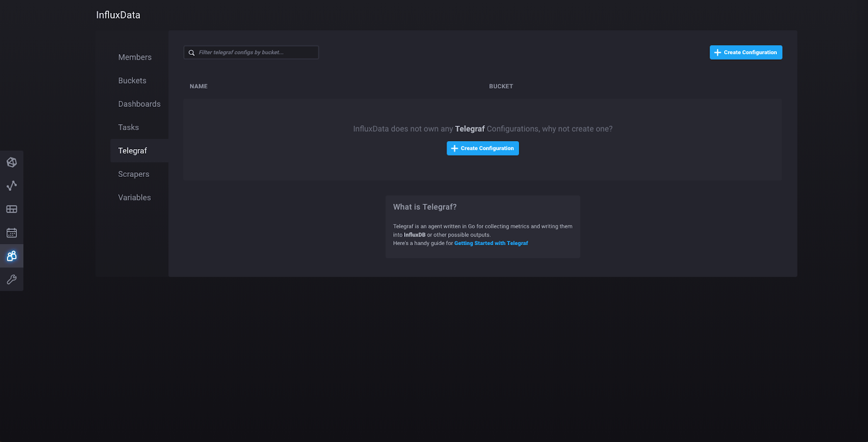The width and height of the screenshot is (868, 442).
Task: Open the Getting Started with Telegraf link
Action: (491, 243)
